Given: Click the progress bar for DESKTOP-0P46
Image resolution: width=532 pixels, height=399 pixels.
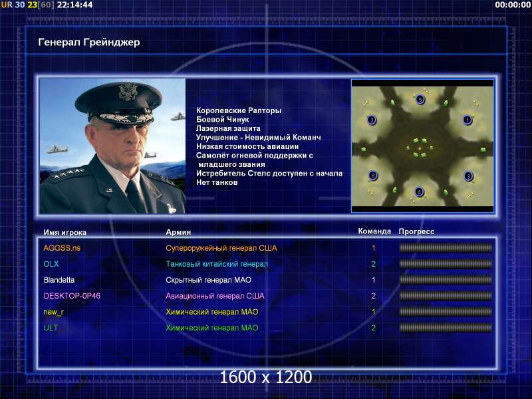Looking at the screenshot, I should tap(446, 296).
